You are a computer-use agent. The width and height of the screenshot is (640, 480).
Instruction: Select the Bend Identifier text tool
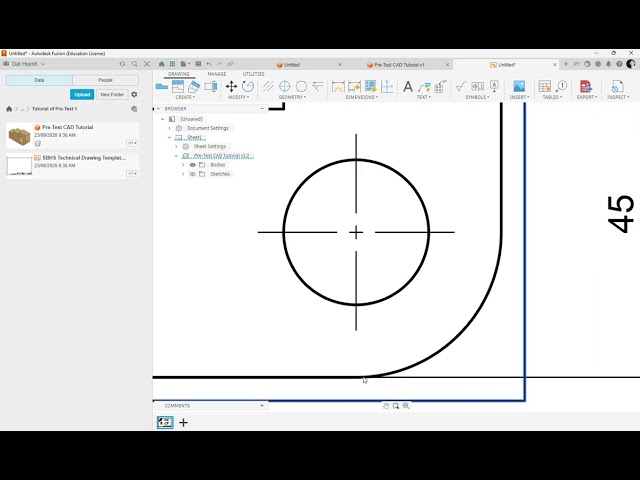(x=440, y=87)
